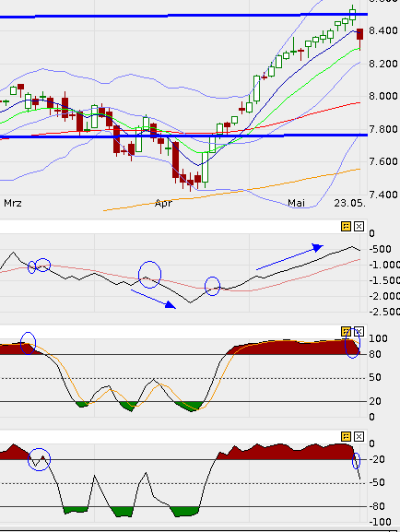Image resolution: width=400 pixels, height=532 pixels.
Task: Click the 8.200 price axis label
Action: (383, 64)
